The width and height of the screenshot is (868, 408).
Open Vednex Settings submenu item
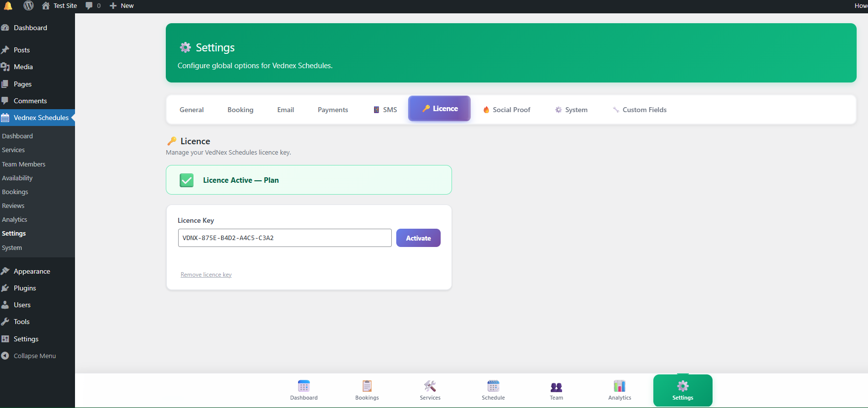[14, 233]
